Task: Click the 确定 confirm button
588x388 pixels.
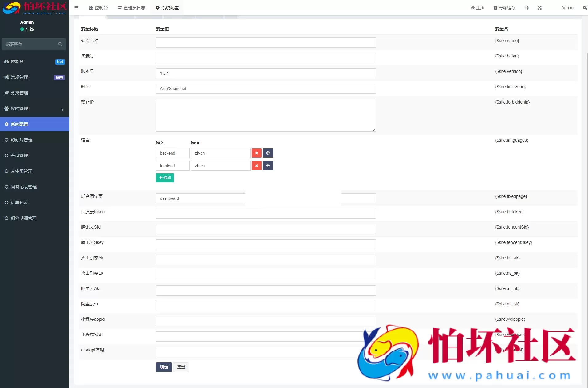Action: click(163, 367)
